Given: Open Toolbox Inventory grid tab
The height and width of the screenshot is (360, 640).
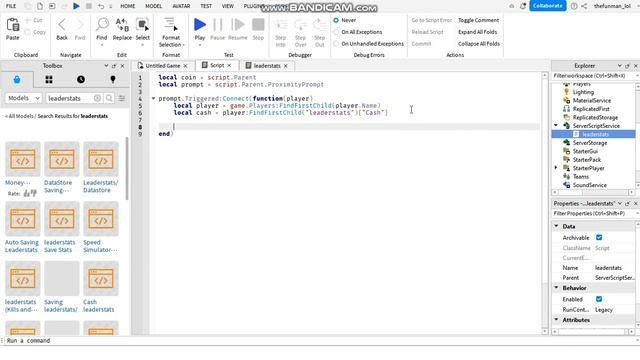Looking at the screenshot, I should click(x=49, y=80).
